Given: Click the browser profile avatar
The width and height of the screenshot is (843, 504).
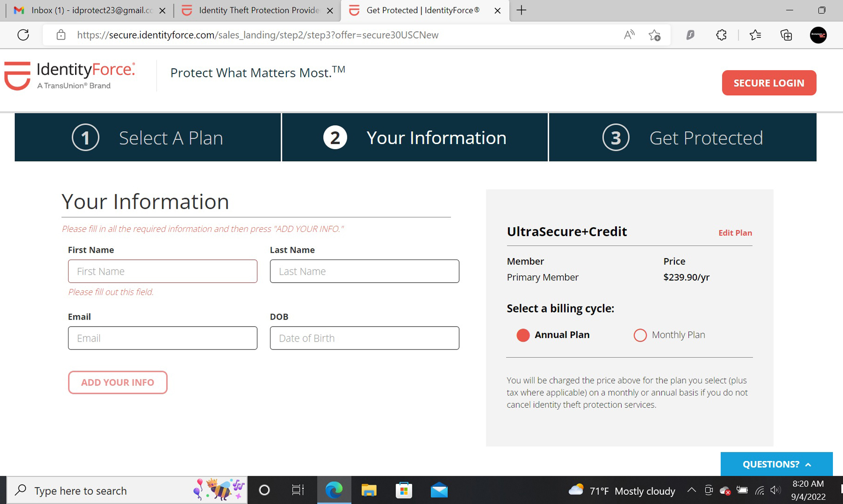Looking at the screenshot, I should [x=818, y=35].
